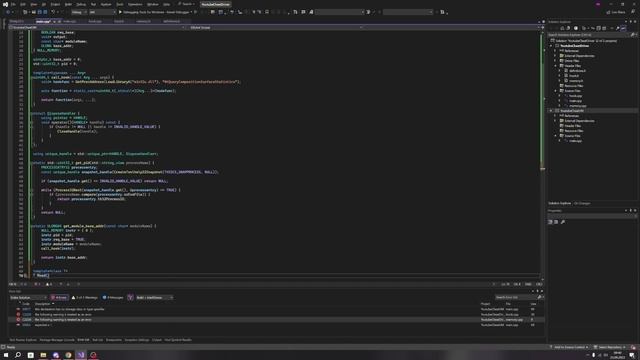640x360 pixels.
Task: Open memory.h in Solution Explorer tree
Action: [576, 81]
